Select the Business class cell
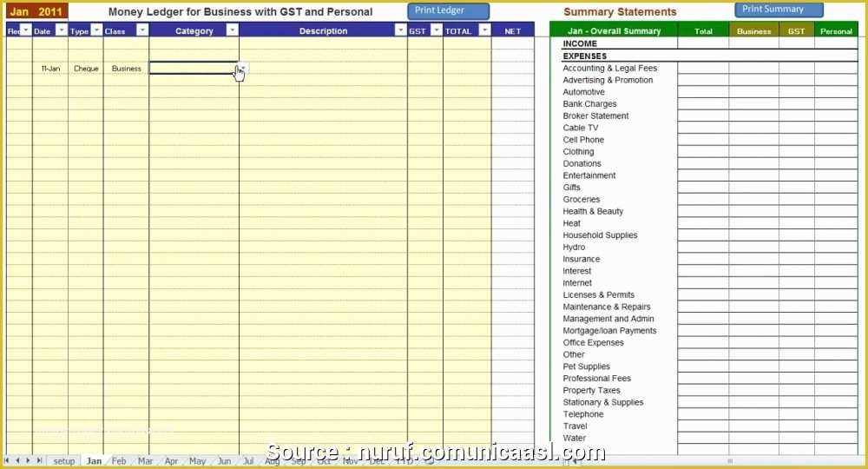Viewport: 868px width, 469px height. click(126, 69)
